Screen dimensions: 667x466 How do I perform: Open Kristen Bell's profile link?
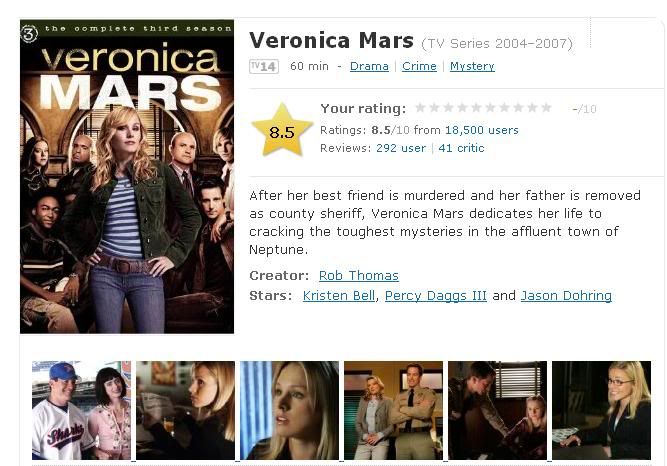coord(339,296)
